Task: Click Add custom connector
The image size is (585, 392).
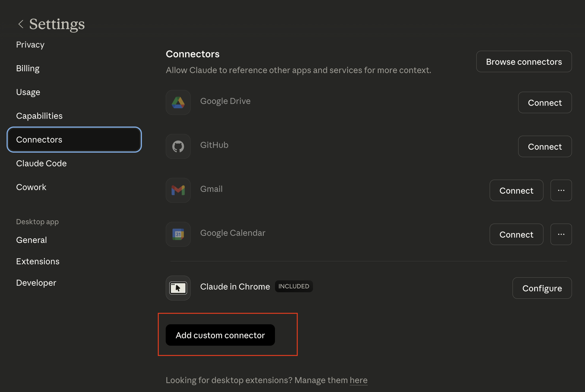Action: pyautogui.click(x=220, y=335)
